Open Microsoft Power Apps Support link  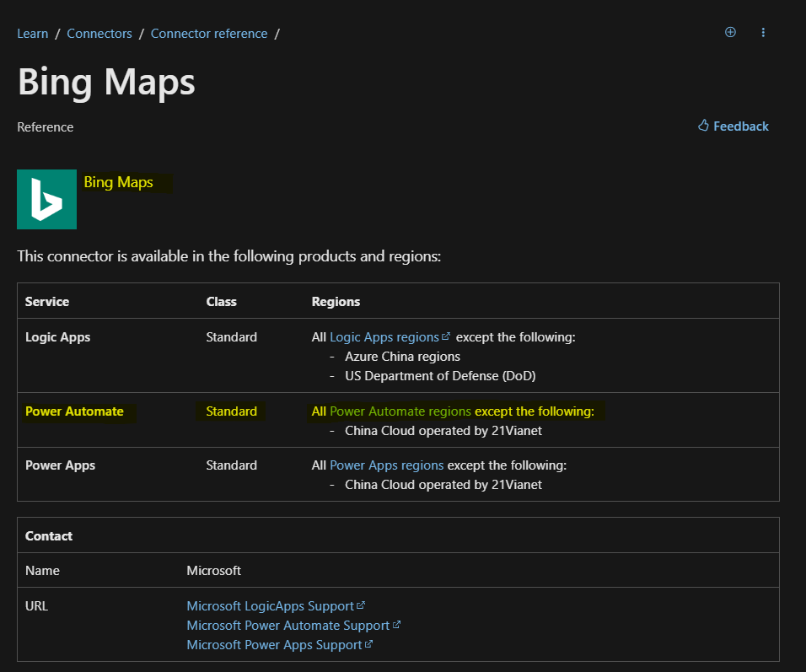(274, 645)
